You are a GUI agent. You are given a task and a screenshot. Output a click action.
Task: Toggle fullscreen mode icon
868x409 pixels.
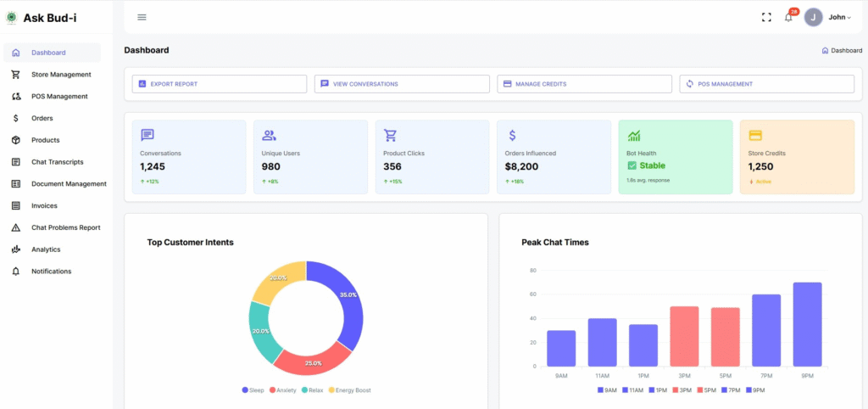tap(766, 17)
